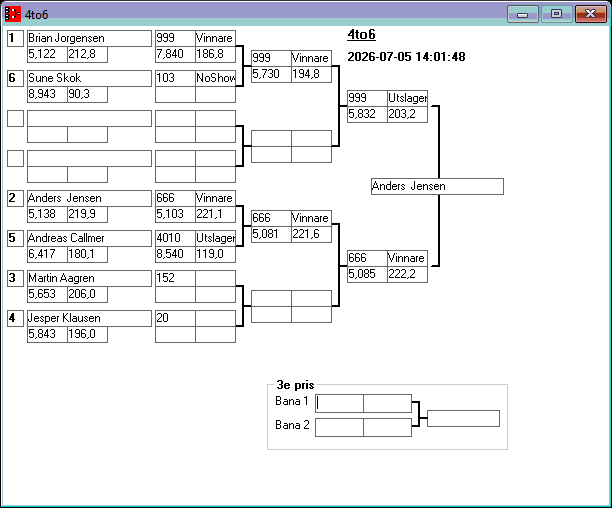
Task: Click the final time 5,085
Action: (367, 274)
